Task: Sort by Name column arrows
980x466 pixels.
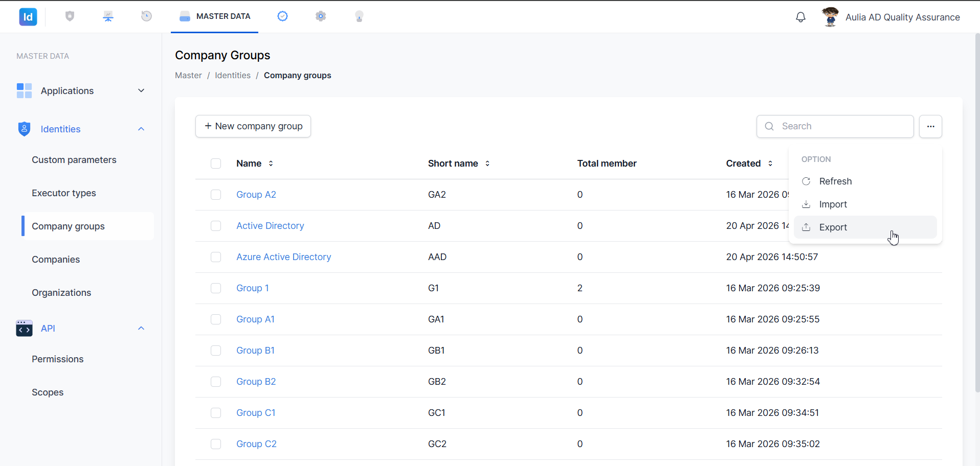Action: 271,164
